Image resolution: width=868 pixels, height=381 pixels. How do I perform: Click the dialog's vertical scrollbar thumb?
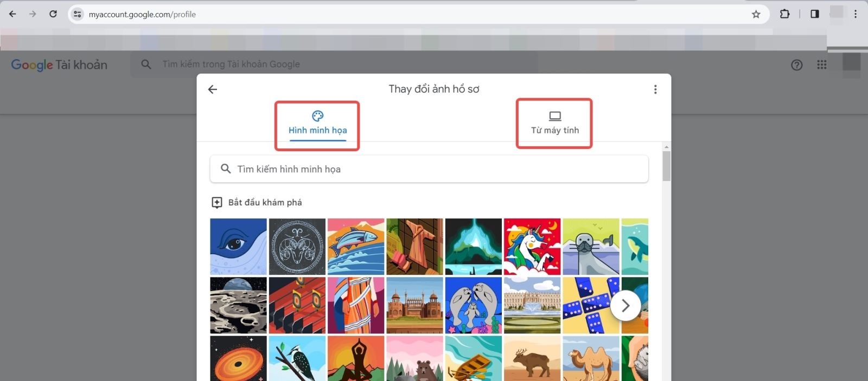click(x=667, y=166)
